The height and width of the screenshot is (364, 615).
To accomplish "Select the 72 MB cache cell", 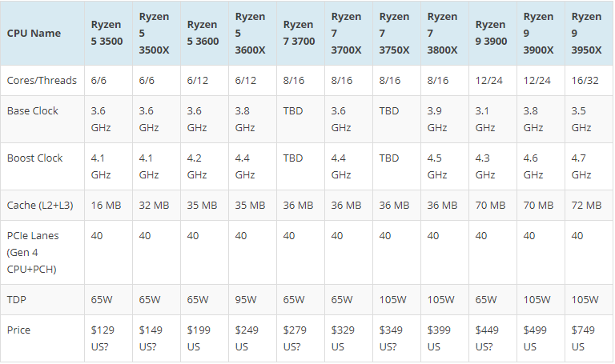I will (589, 206).
